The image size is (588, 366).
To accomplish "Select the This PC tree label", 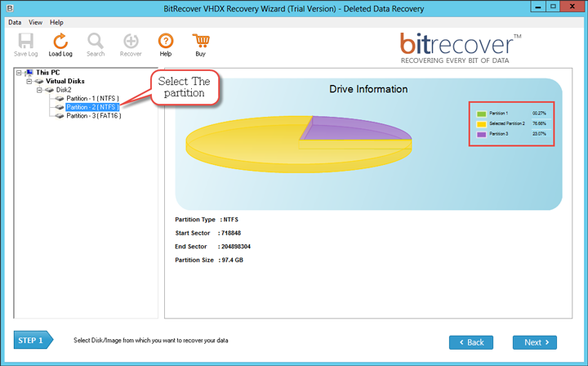I will click(x=48, y=73).
